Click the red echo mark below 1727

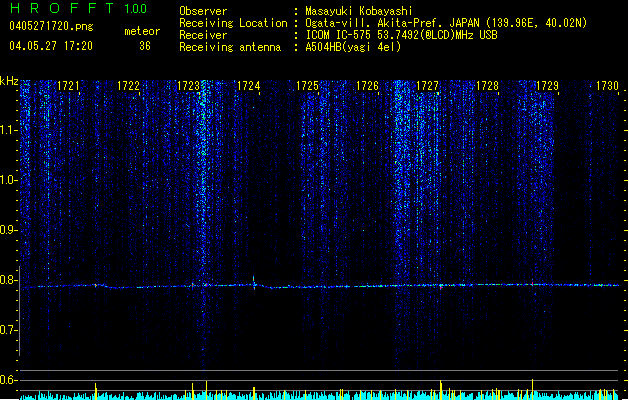pyautogui.click(x=441, y=288)
